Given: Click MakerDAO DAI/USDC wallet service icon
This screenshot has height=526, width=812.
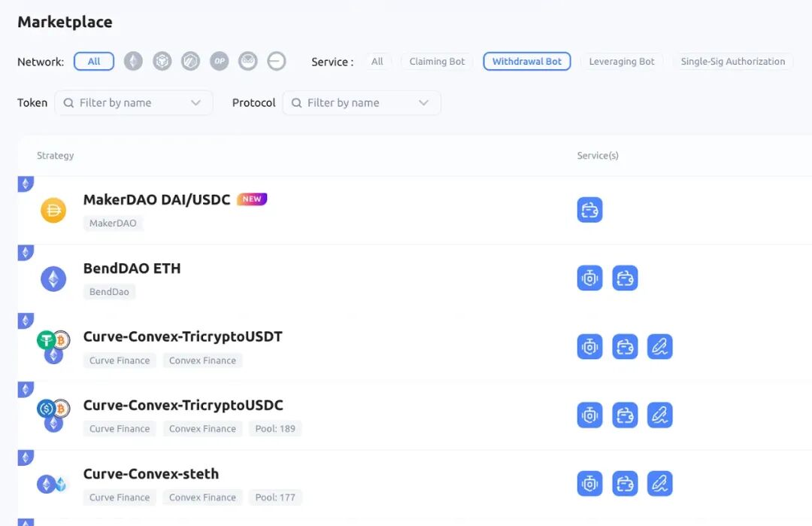Looking at the screenshot, I should (x=590, y=210).
